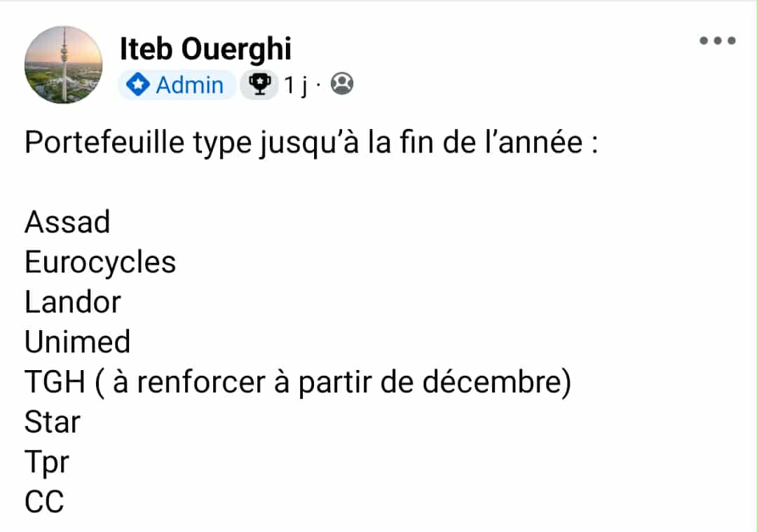Viewport: 757px width, 532px height.
Task: Click the 1 j post timestamp
Action: pos(296,86)
